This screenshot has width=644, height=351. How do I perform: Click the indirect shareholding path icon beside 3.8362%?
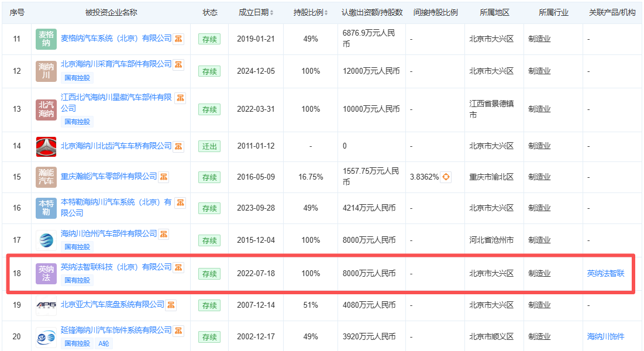tap(446, 177)
